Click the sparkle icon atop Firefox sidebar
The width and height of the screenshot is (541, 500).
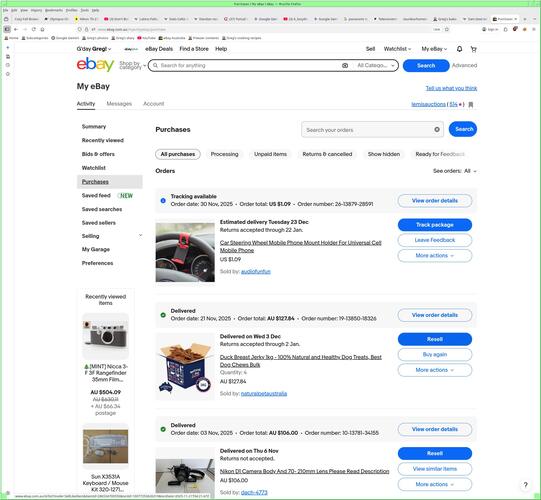point(8,48)
